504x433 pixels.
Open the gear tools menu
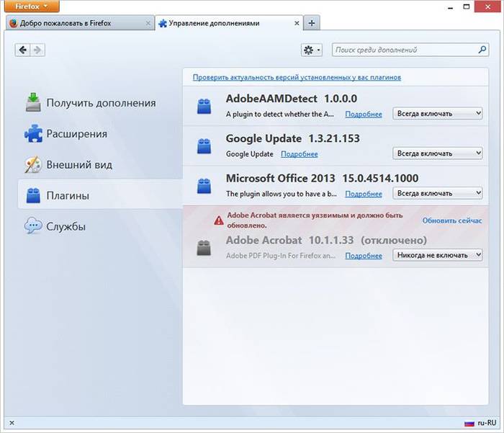tap(312, 50)
